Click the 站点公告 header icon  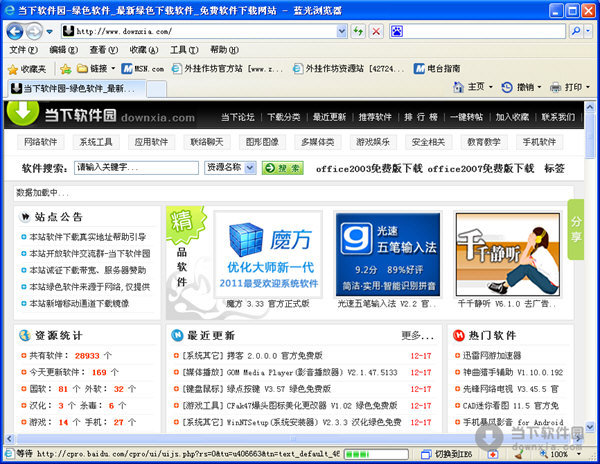[25, 217]
